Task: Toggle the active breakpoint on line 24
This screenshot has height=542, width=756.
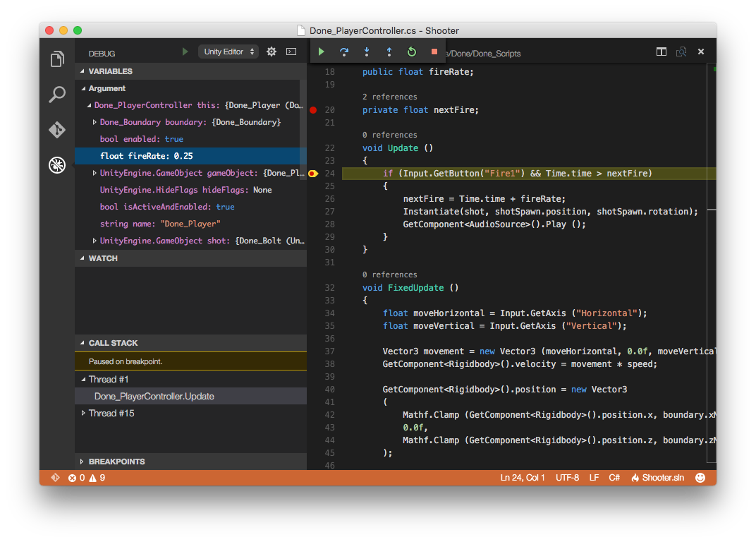Action: point(313,174)
